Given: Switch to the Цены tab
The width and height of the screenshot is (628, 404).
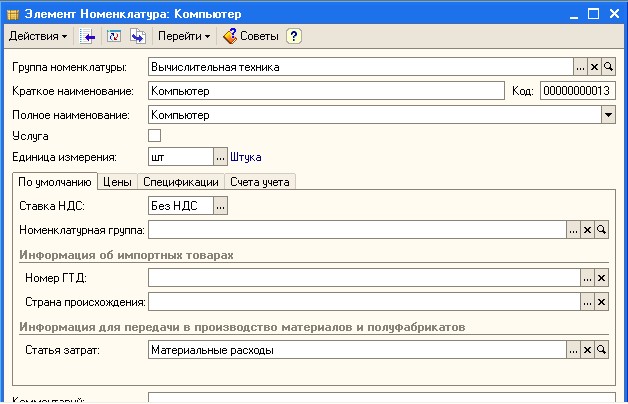Looking at the screenshot, I should coord(117,182).
